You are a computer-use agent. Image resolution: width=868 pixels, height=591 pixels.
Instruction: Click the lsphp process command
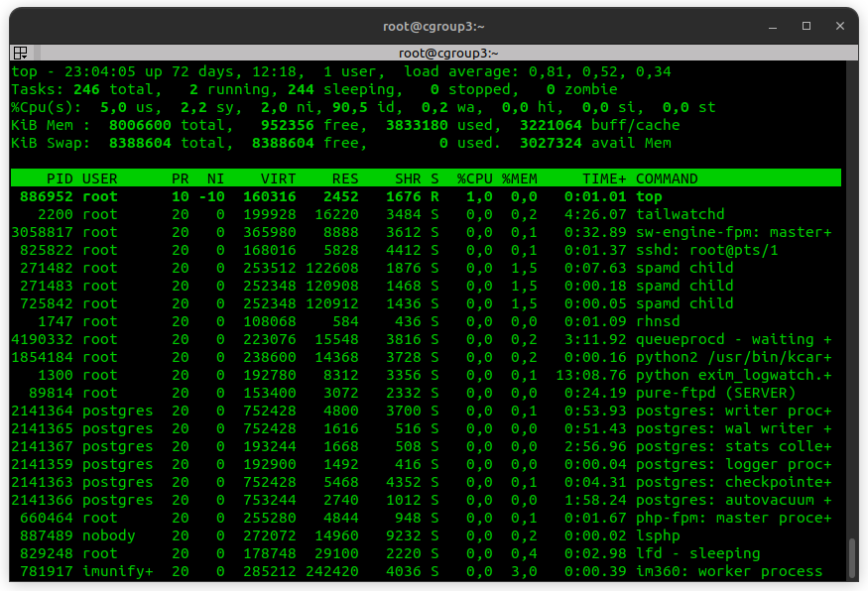[657, 535]
